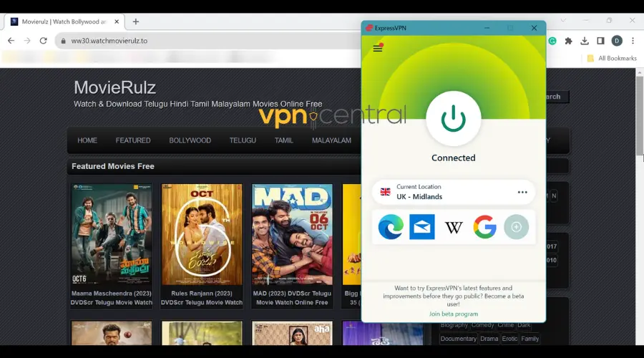Image resolution: width=644 pixels, height=358 pixels.
Task: Click the Join beta program link
Action: tap(454, 314)
